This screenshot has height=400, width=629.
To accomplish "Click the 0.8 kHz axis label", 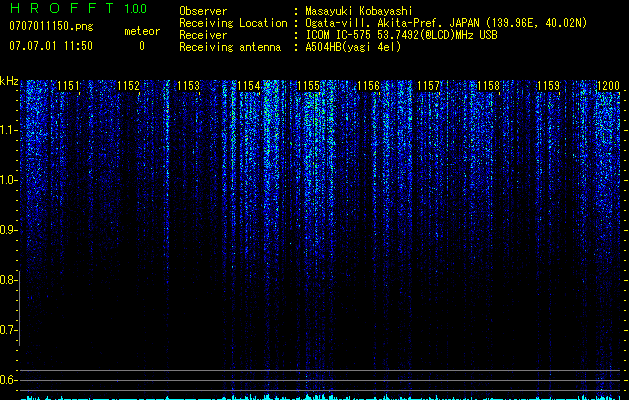I will point(8,280).
